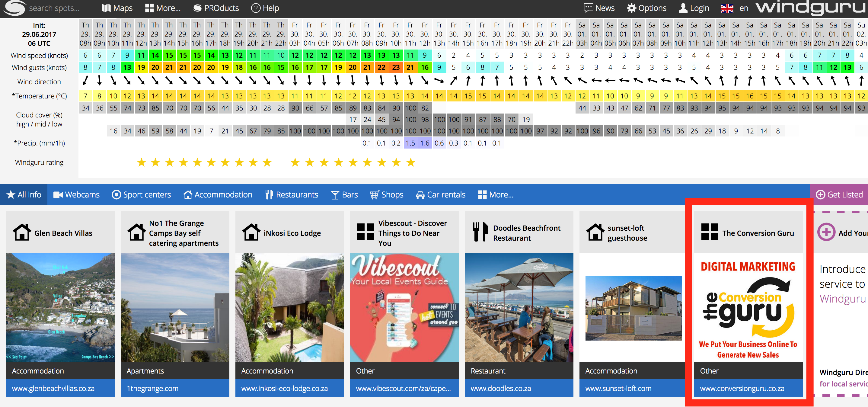This screenshot has height=407, width=868.
Task: Click the PROducts logo icon
Action: 197,8
